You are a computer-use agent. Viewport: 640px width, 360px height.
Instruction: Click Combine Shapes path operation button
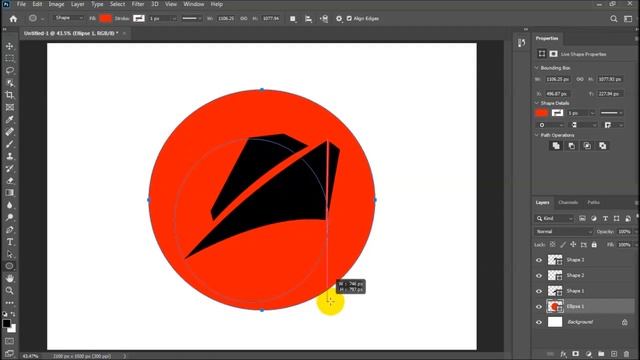(556, 146)
